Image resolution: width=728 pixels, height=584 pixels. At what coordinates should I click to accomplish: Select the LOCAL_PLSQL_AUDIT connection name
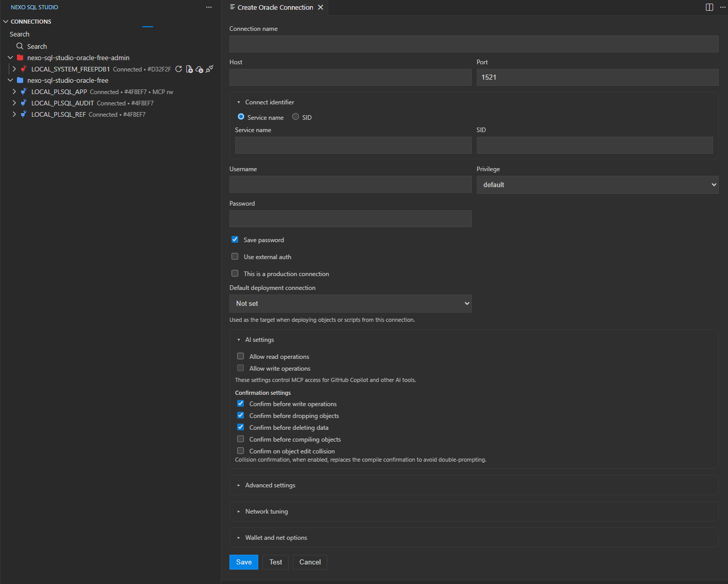coord(63,103)
